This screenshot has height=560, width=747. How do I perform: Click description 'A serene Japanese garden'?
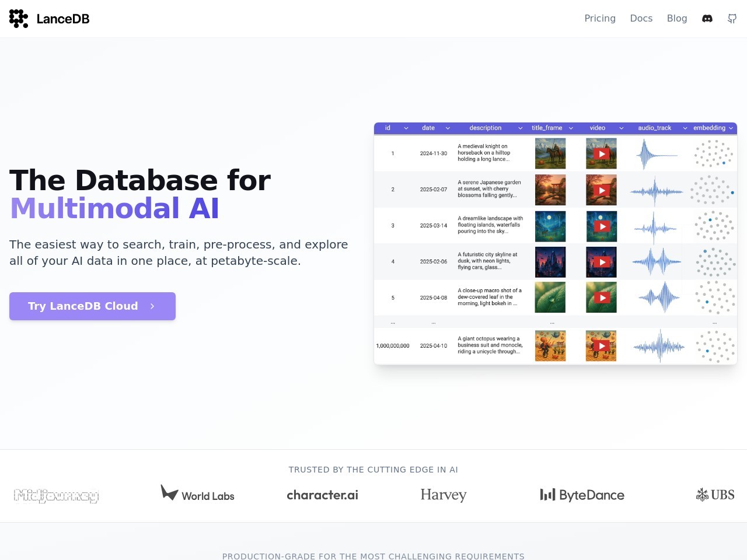click(489, 189)
